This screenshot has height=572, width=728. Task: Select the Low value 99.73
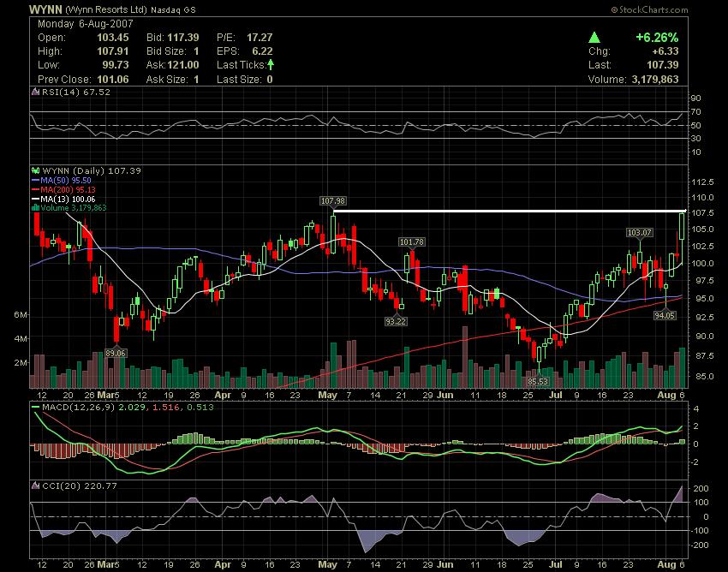(116, 64)
